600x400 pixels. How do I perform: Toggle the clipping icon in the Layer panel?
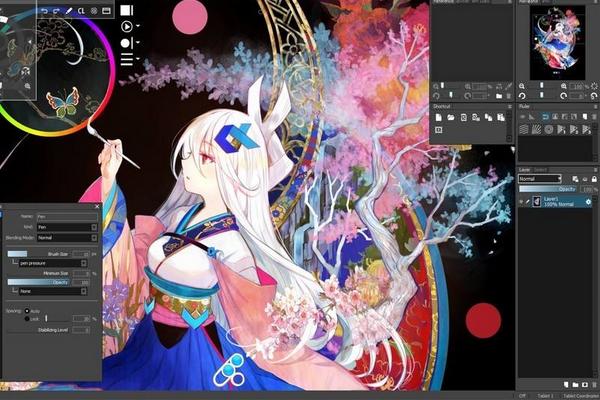click(x=575, y=179)
